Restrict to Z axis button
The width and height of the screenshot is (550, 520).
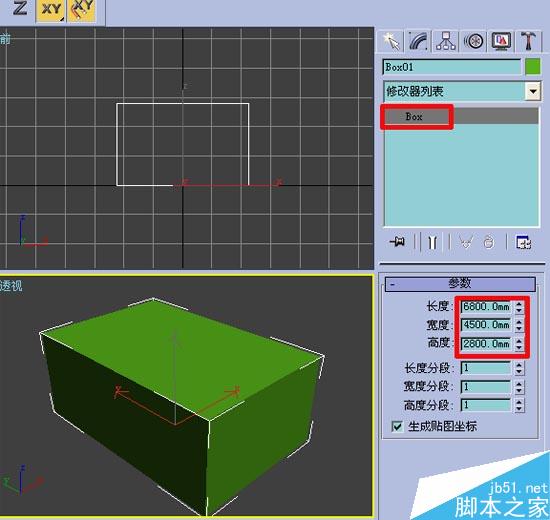20,8
